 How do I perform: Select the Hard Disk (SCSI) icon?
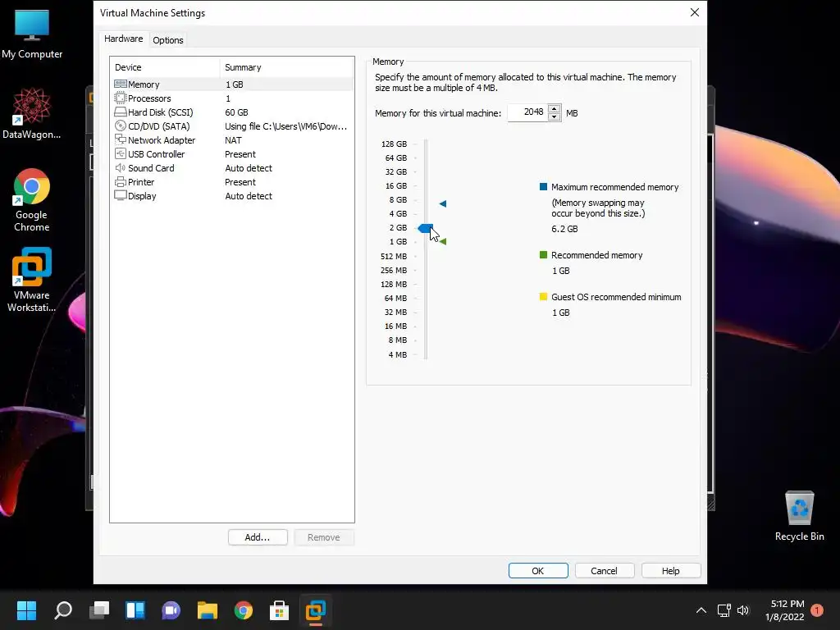click(x=121, y=112)
